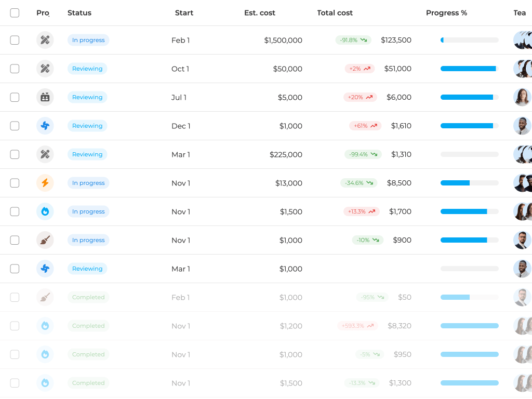This screenshot has width=532, height=399.
Task: Check the box for the Oct 1 project row
Action: tap(15, 69)
